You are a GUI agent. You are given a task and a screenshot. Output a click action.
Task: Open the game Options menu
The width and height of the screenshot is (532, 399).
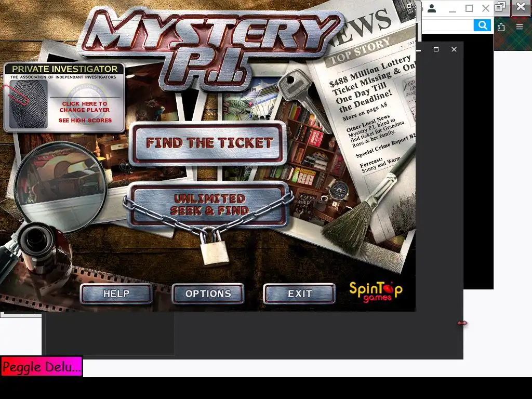point(208,294)
